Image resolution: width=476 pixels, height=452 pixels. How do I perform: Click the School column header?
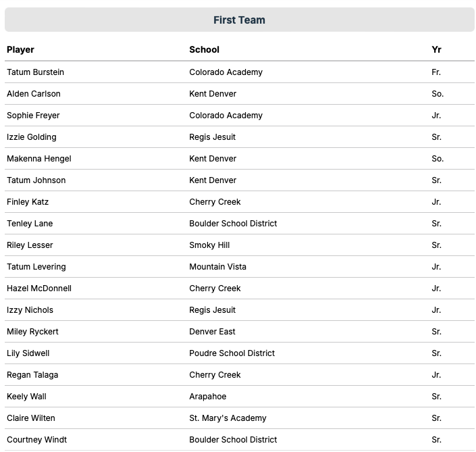[x=204, y=49]
